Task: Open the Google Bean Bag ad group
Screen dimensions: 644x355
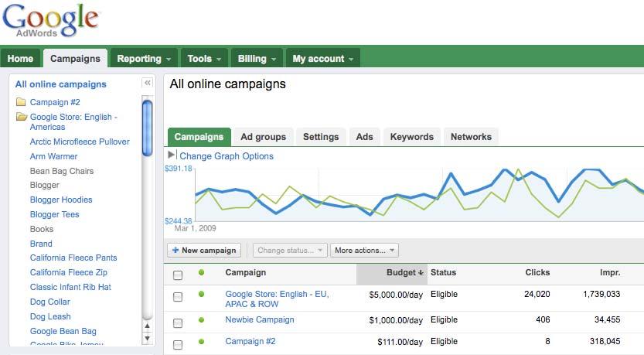Action: coord(63,331)
